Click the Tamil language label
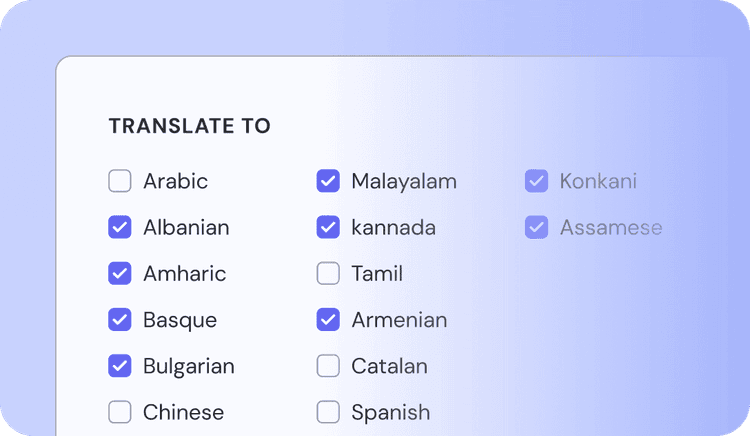Screen dimensions: 750x436 point(377,274)
